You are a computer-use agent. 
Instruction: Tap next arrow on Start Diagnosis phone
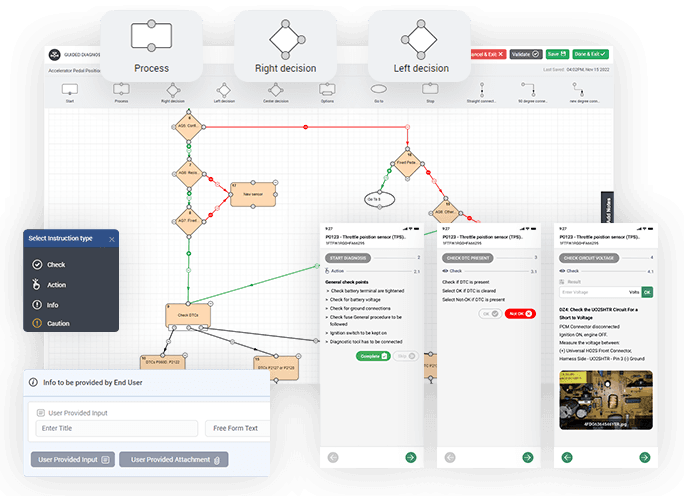click(410, 457)
